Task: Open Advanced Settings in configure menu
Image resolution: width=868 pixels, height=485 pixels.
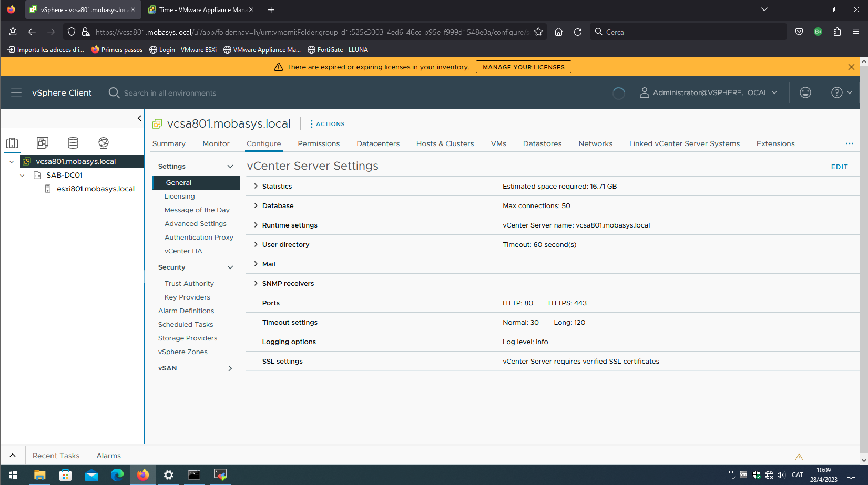Action: (196, 223)
